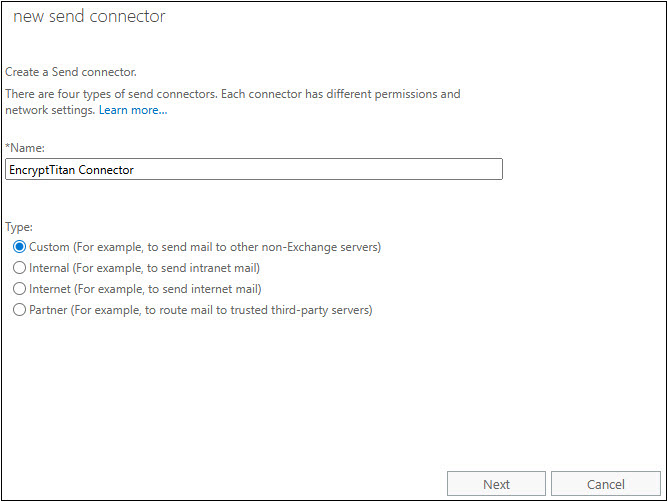Click the '*Name:' label

pos(25,148)
